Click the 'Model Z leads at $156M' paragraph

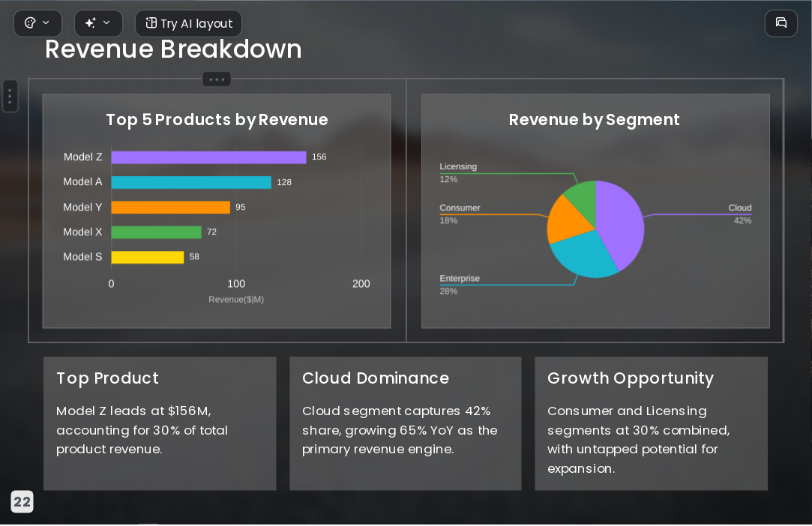142,430
